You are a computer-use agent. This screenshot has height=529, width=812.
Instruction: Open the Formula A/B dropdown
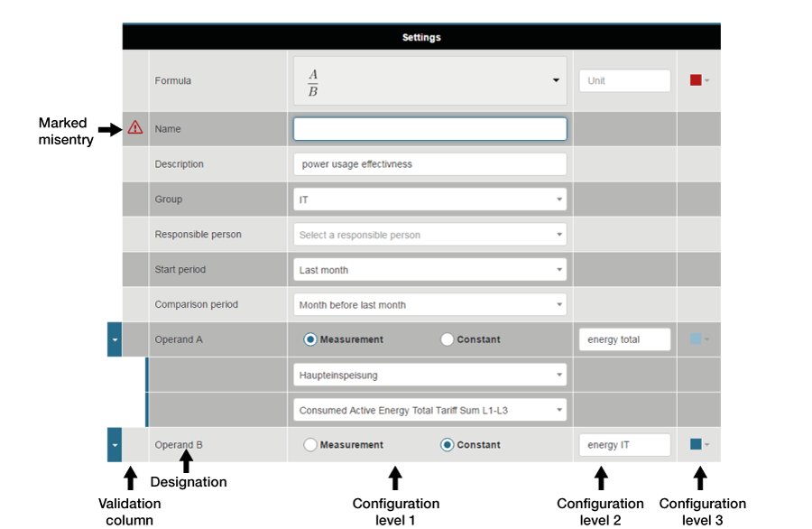[429, 81]
